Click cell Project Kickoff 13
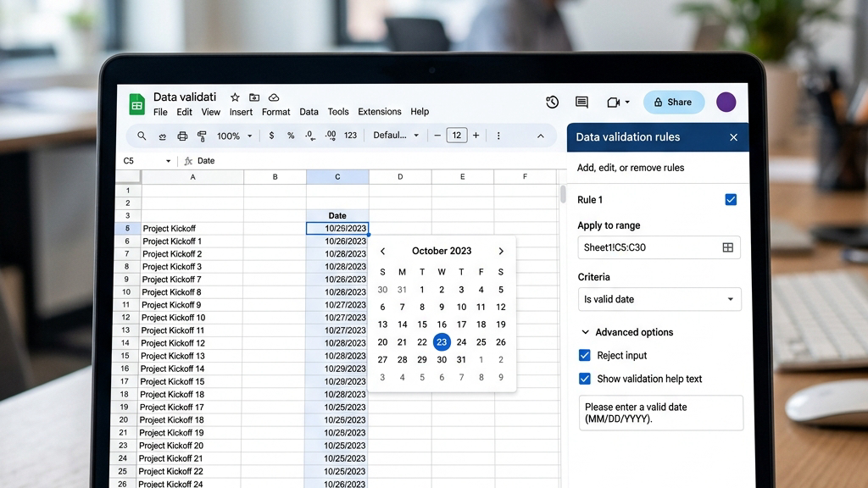The width and height of the screenshot is (868, 488). [190, 356]
